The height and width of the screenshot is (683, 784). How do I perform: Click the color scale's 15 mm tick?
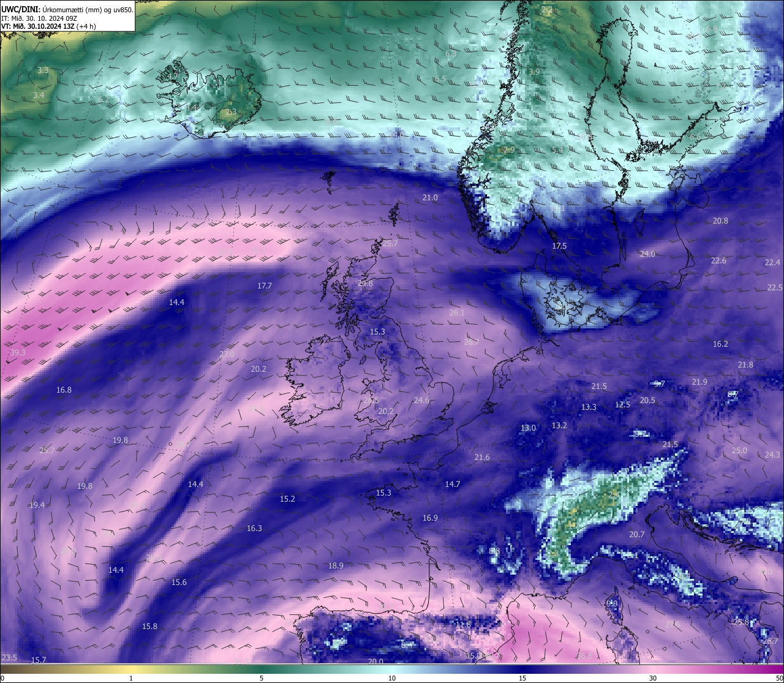tap(522, 678)
